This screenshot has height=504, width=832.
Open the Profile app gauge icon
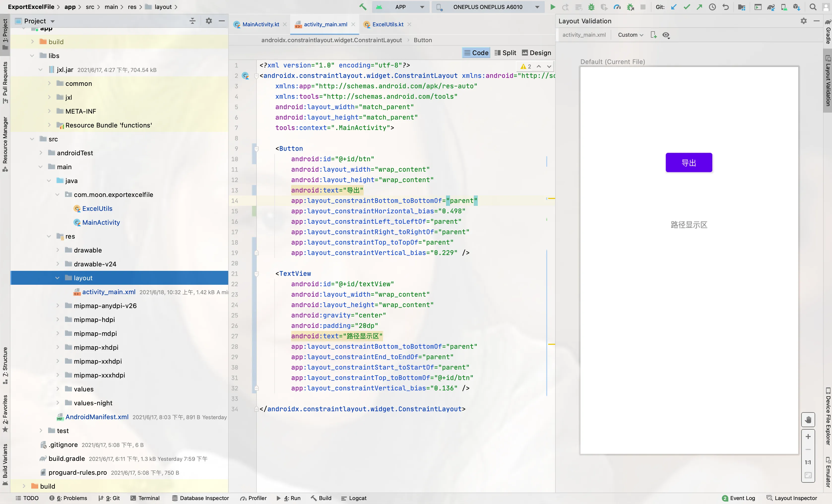click(x=617, y=7)
